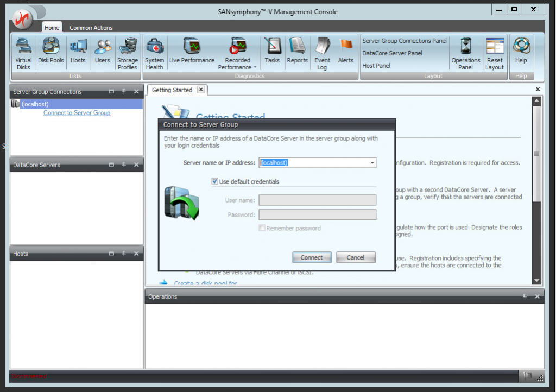
Task: Show the Host Panel from Layout
Action: coord(376,65)
